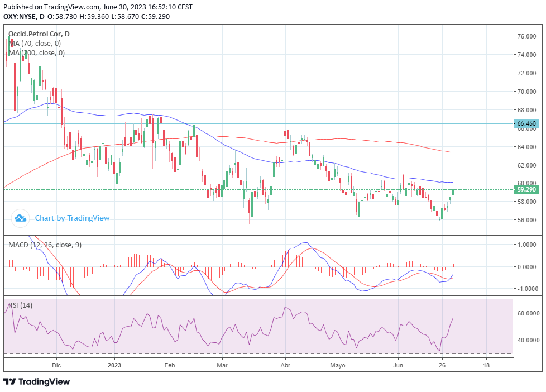Click the '18' time axis label
The height and width of the screenshot is (392, 546).
coord(486,365)
